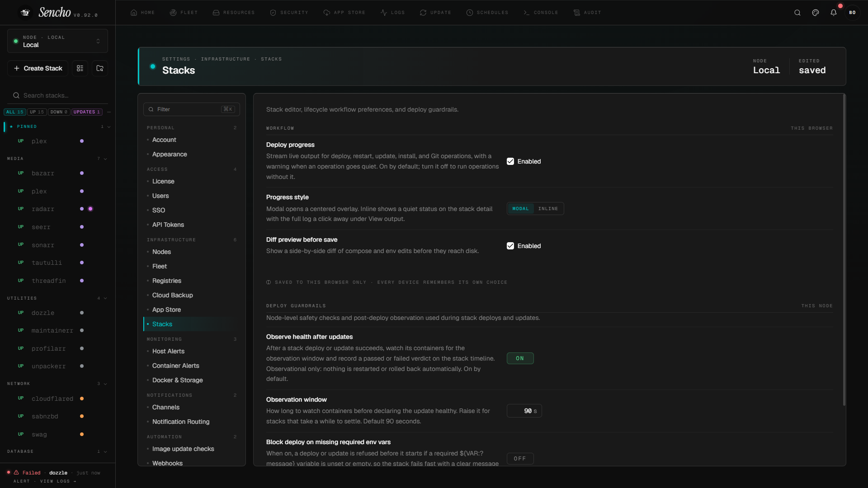The image size is (868, 488).
Task: Click the folder icon beside Create Stack
Action: coord(100,68)
